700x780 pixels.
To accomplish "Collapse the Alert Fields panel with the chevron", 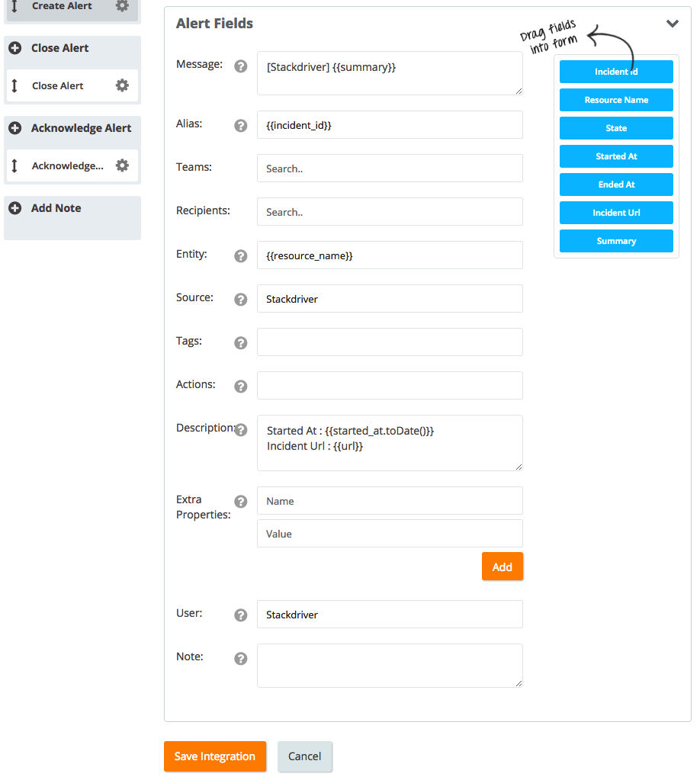I will pyautogui.click(x=673, y=24).
